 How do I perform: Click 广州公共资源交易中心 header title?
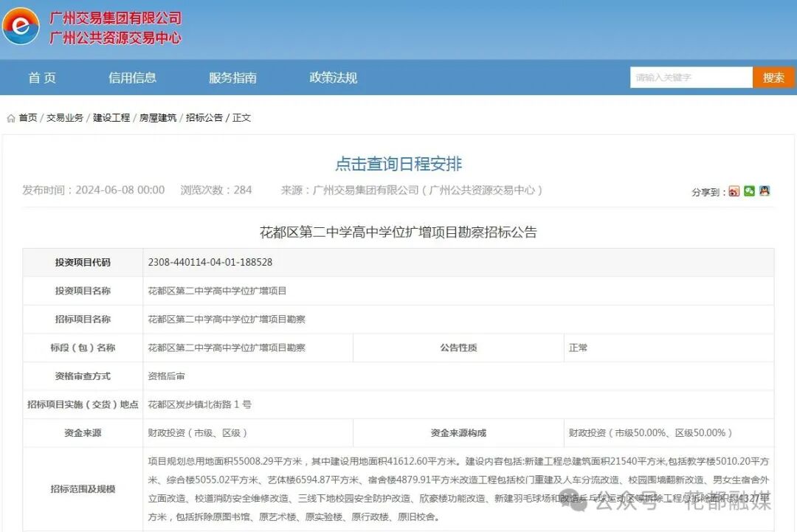[115, 38]
